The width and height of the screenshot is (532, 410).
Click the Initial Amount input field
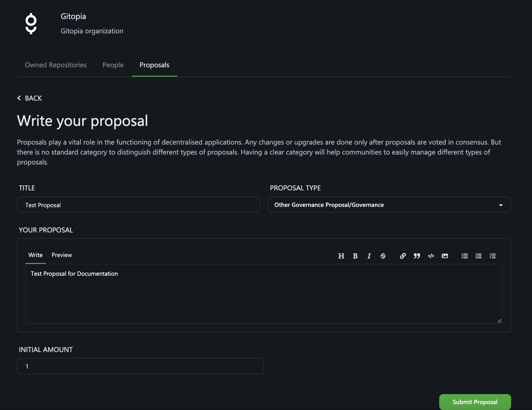click(140, 366)
